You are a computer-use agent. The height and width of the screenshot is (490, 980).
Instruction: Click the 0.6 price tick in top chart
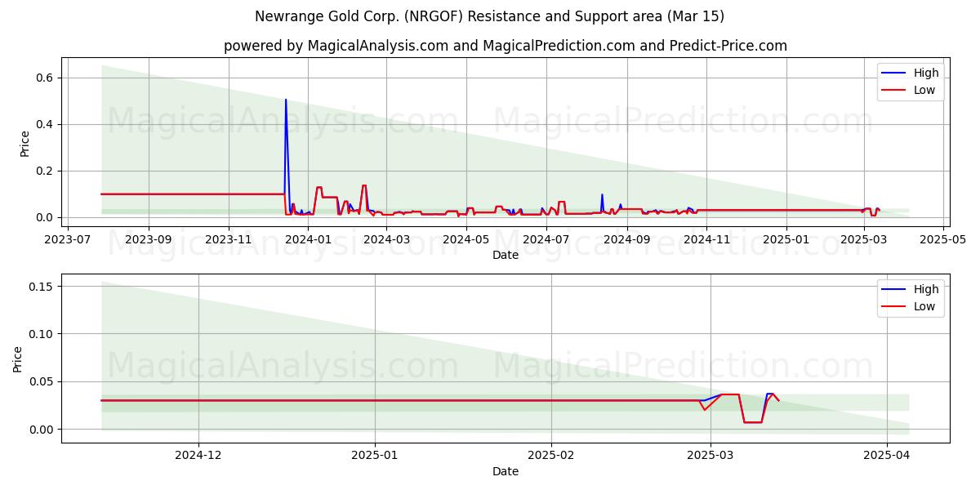pos(45,78)
